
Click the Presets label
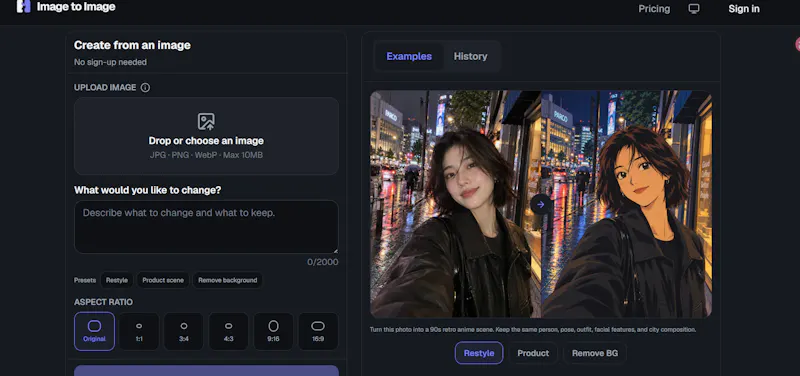[85, 280]
